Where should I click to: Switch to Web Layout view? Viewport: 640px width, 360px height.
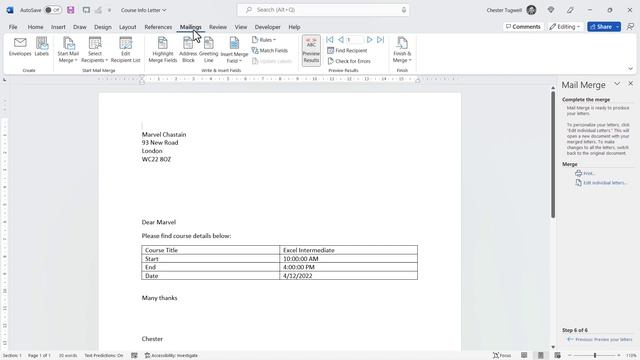pyautogui.click(x=558, y=356)
